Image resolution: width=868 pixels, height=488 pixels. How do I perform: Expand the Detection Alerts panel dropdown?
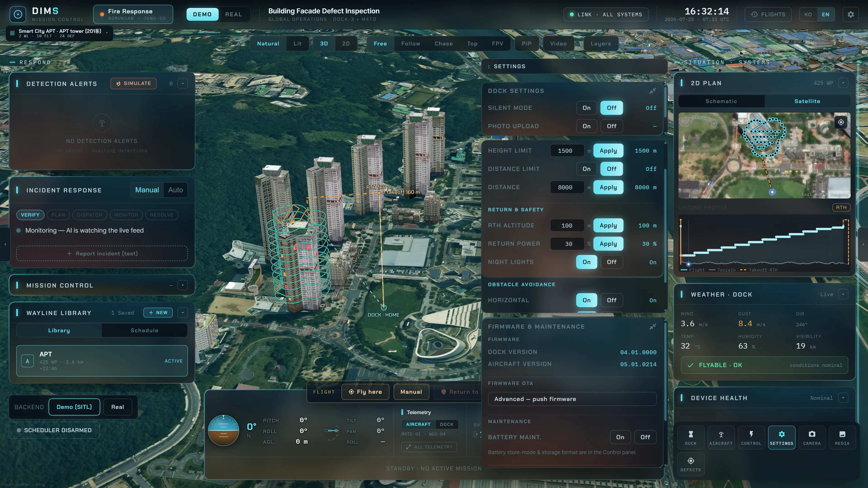click(183, 84)
